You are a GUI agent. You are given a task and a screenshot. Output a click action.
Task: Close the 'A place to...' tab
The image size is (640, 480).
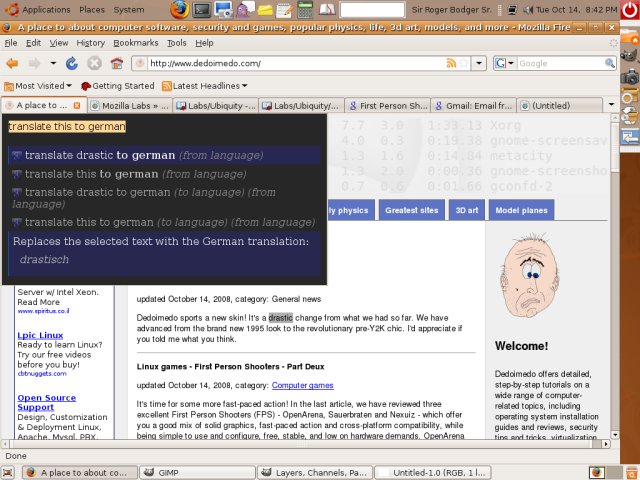coord(77,106)
